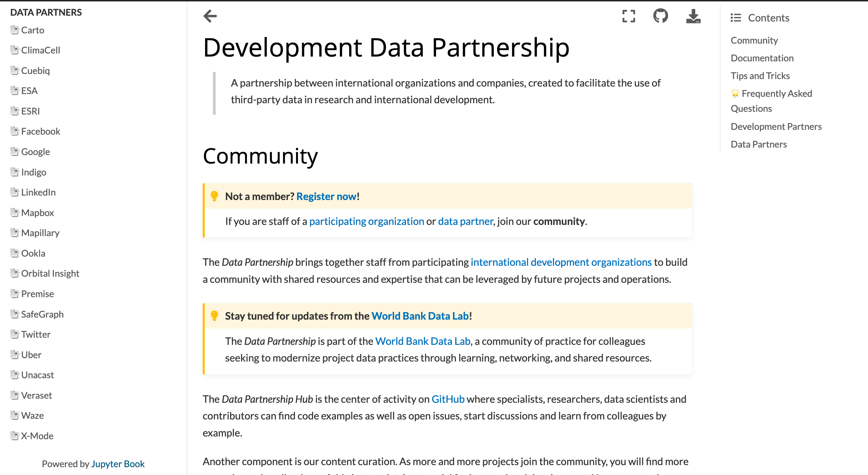The width and height of the screenshot is (868, 475).
Task: Follow the international development organizations link
Action: tap(561, 262)
